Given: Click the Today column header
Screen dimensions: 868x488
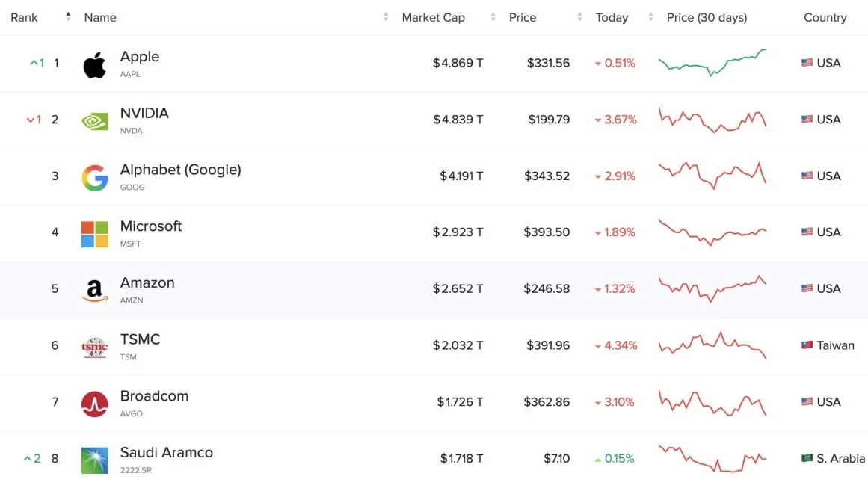Looking at the screenshot, I should click(x=612, y=18).
